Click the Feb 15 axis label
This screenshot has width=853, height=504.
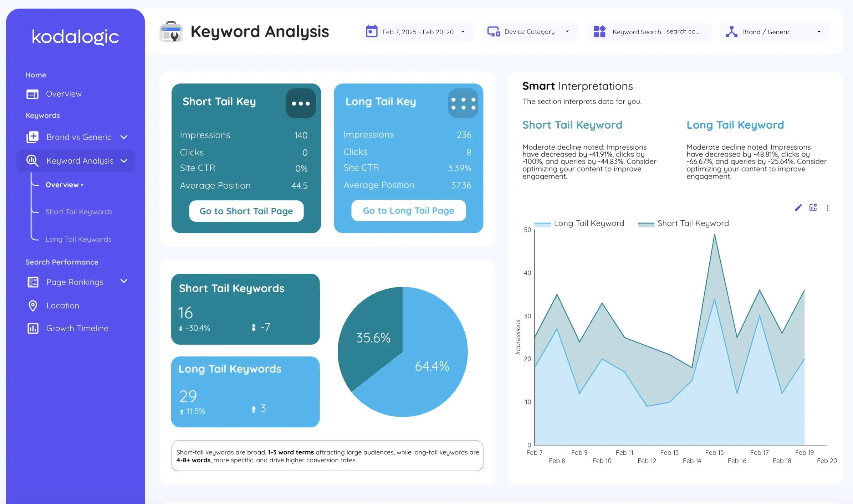(x=714, y=452)
